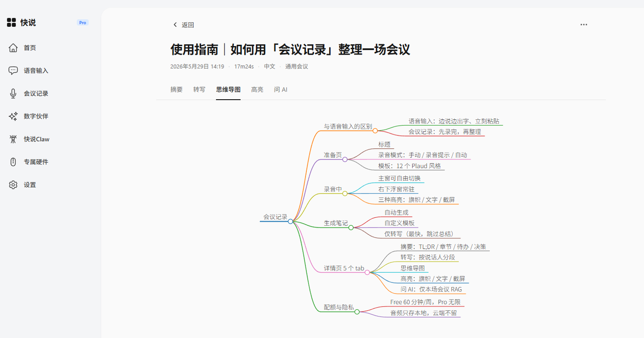644x338 pixels.
Task: Select 专属硬件 label in the sidebar
Action: tap(36, 162)
